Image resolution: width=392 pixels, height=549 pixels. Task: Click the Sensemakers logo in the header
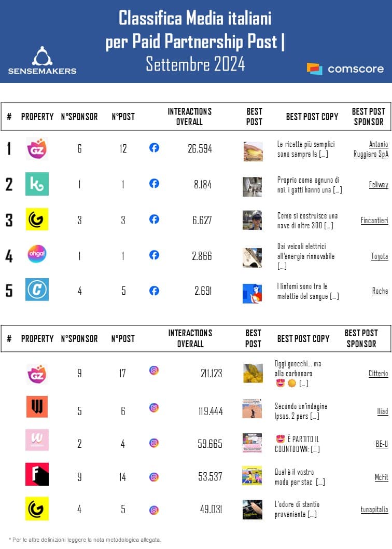pos(42,60)
